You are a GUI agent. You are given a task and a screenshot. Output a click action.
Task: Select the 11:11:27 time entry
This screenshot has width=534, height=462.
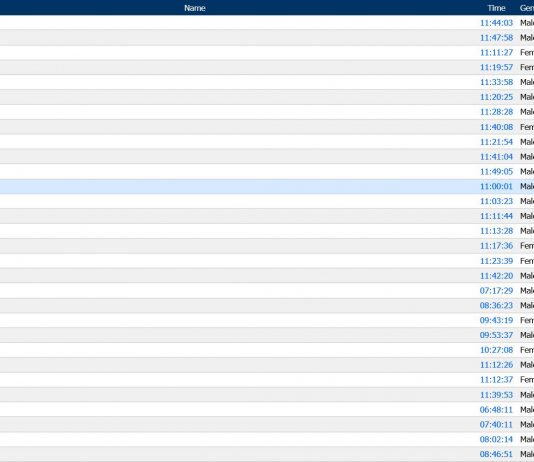point(496,52)
